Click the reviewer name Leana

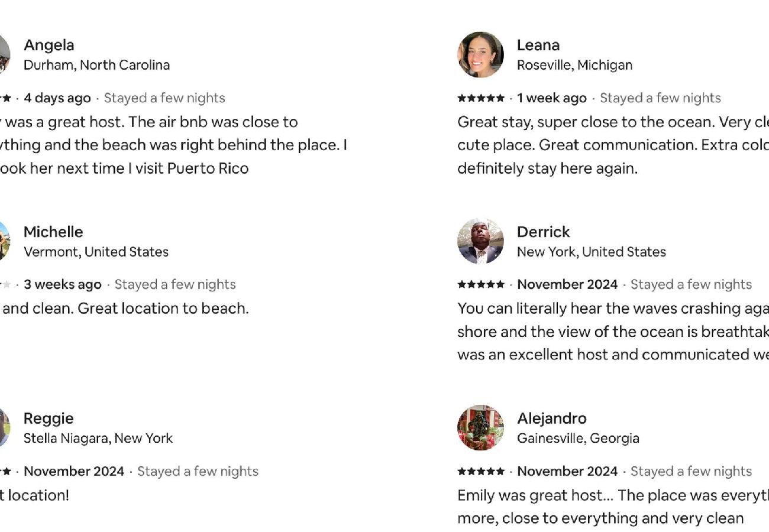538,46
